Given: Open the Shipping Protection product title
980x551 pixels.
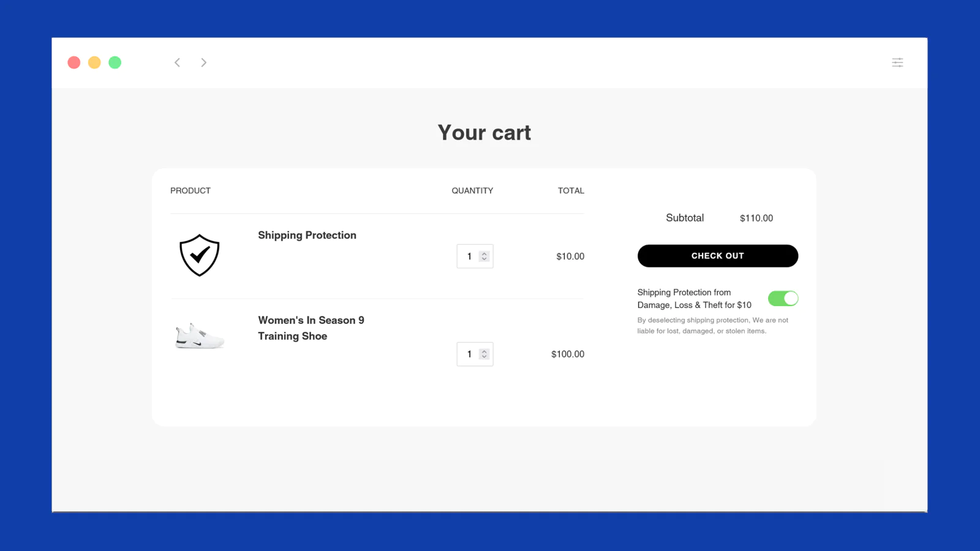Looking at the screenshot, I should click(307, 235).
